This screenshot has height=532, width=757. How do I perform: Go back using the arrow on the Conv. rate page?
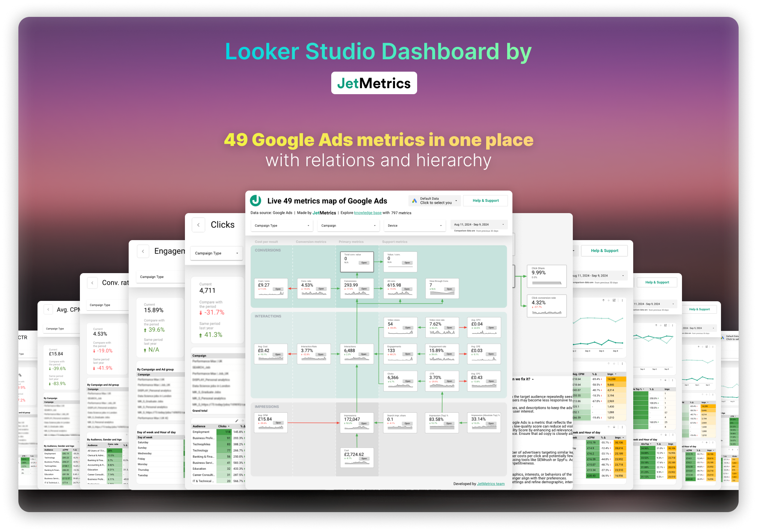pos(92,283)
